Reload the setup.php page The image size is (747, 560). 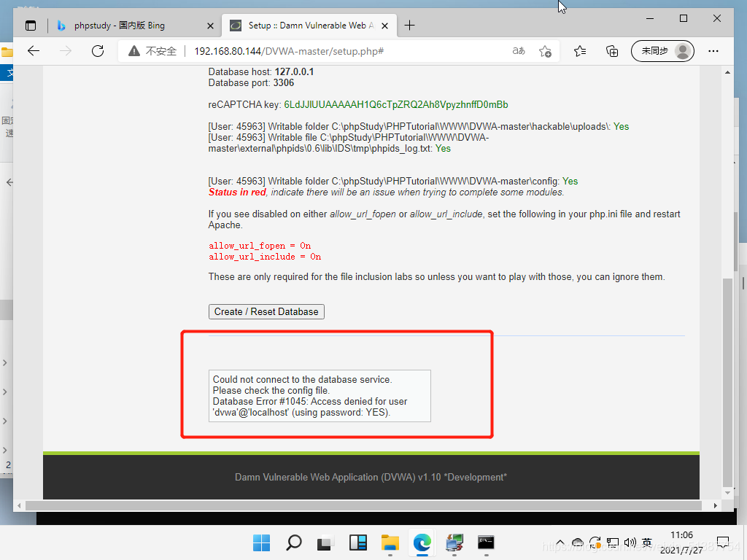[98, 51]
